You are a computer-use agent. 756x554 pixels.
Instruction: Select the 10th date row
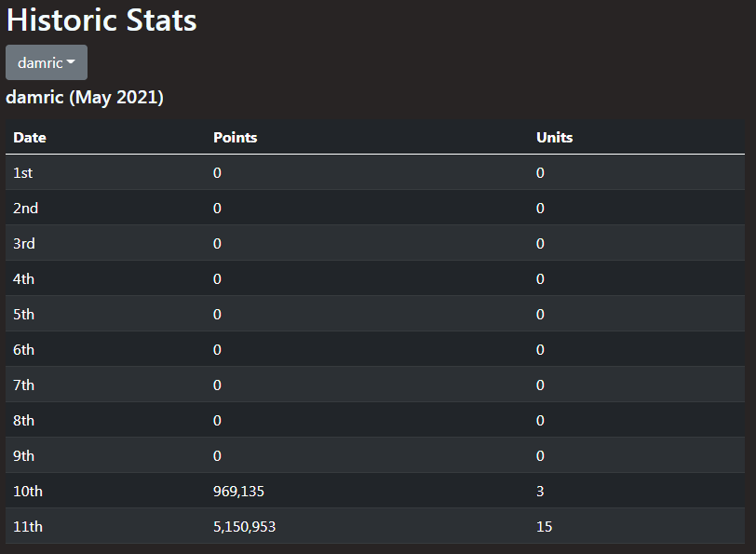(x=375, y=491)
